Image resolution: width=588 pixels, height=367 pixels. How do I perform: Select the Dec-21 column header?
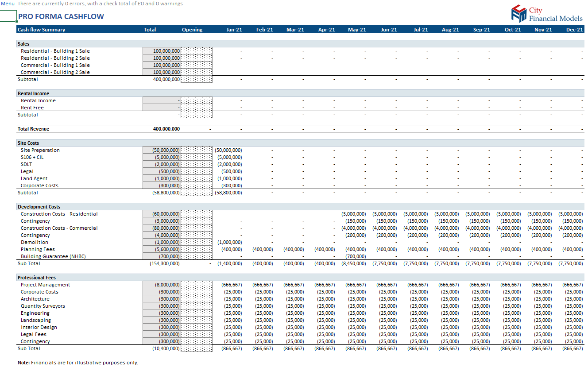(575, 30)
